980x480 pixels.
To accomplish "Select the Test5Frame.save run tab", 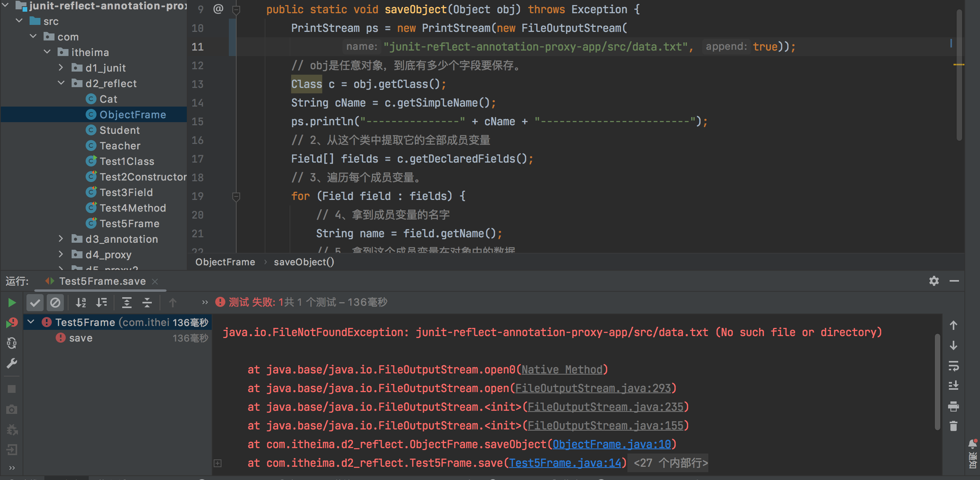I will (x=102, y=281).
